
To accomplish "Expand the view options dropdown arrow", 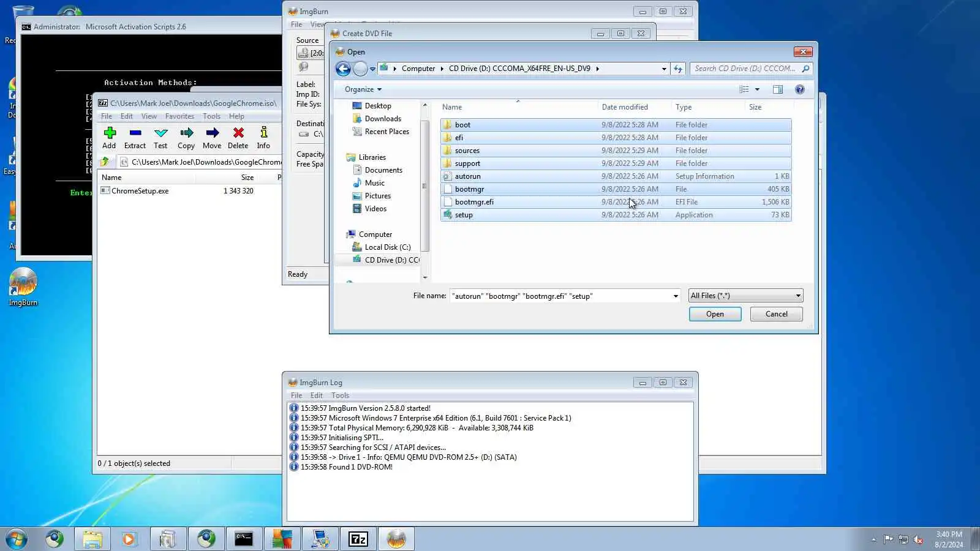I will pyautogui.click(x=757, y=89).
